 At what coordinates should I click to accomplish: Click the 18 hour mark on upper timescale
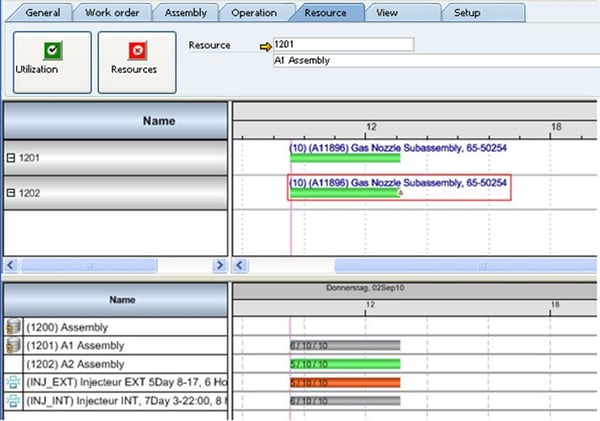pyautogui.click(x=556, y=127)
